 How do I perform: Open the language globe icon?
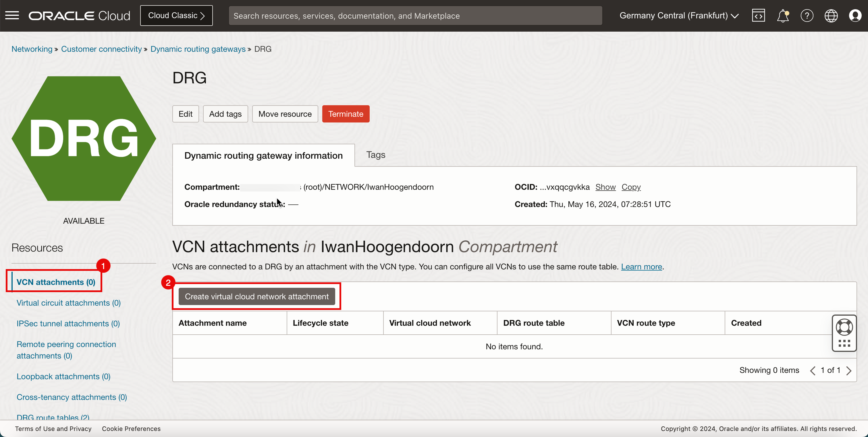(831, 16)
